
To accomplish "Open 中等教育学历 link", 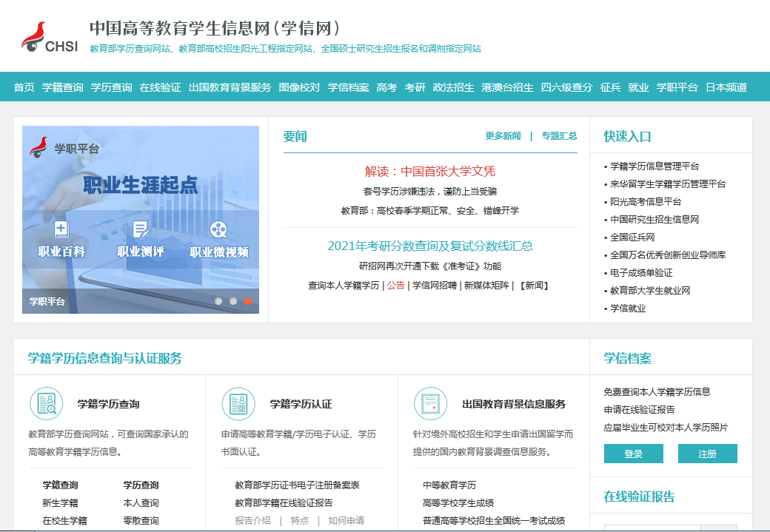I will click(x=449, y=485).
